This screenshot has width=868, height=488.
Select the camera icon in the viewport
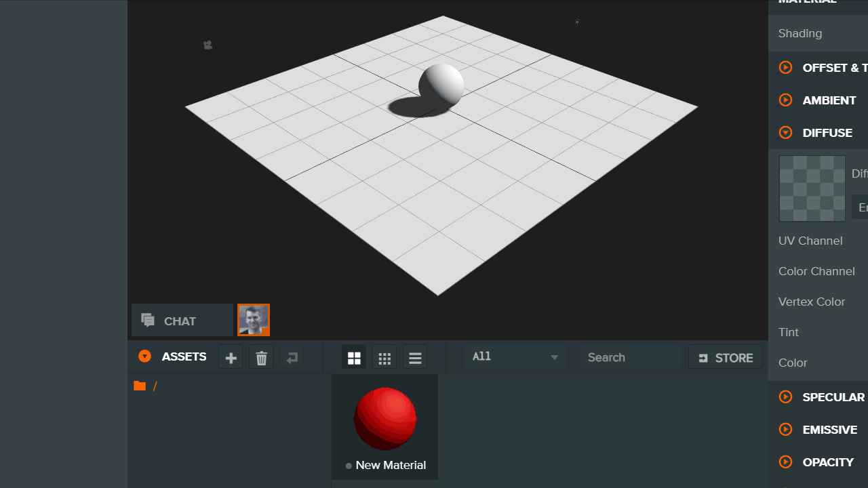coord(208,45)
